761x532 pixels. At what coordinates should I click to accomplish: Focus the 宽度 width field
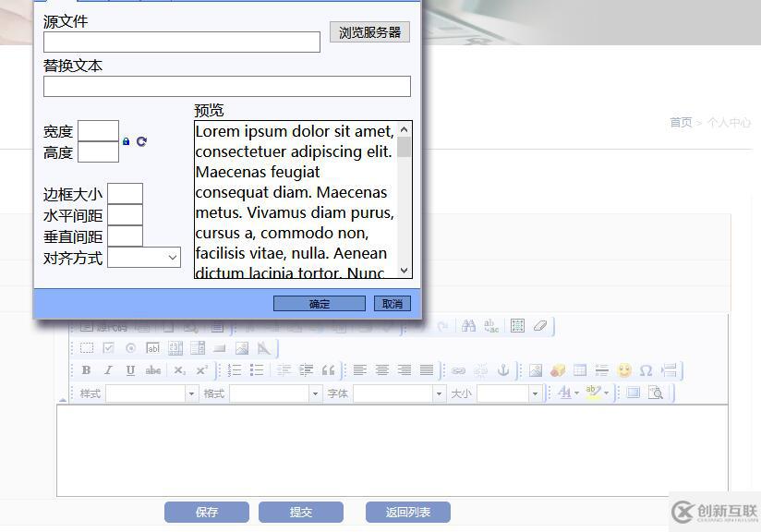tap(99, 131)
